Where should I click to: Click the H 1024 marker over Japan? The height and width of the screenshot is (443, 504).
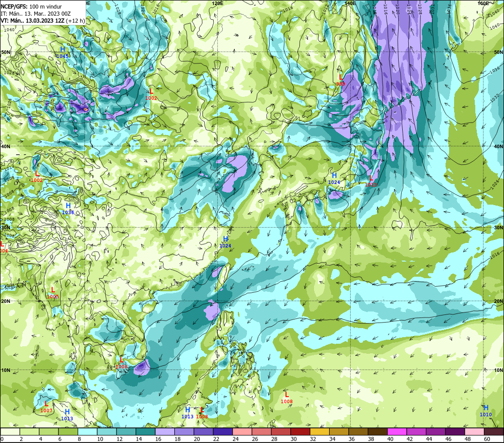click(334, 178)
